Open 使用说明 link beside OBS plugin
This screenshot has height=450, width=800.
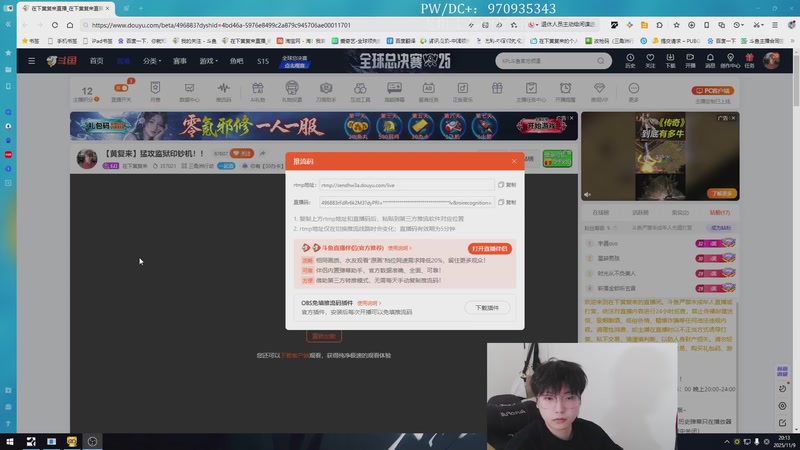368,303
